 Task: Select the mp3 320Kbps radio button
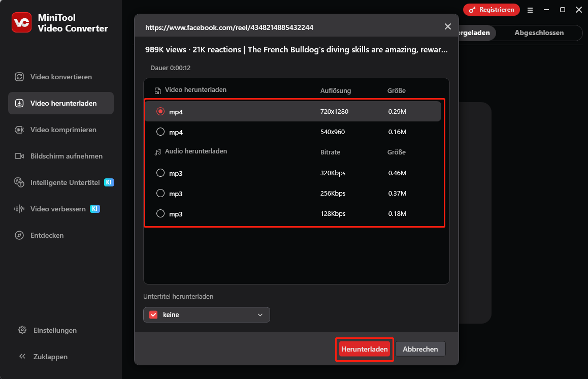point(160,173)
